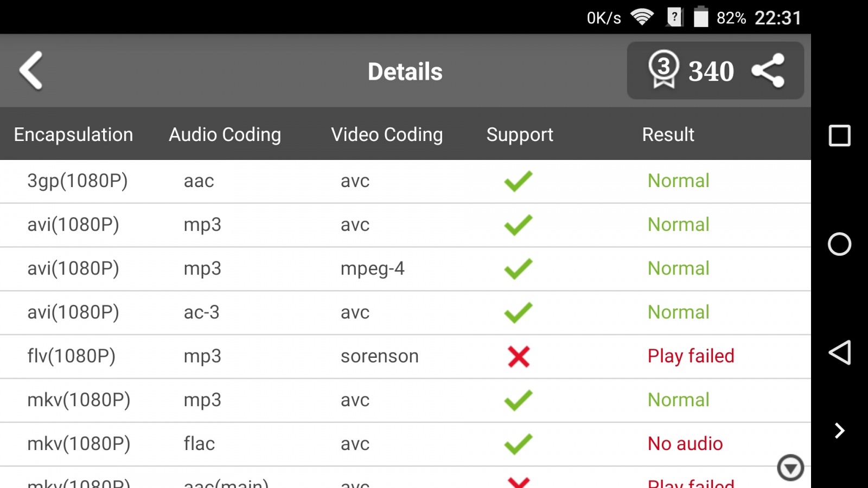Screen dimensions: 868x488
Task: Tap the score 340 button
Action: click(x=711, y=71)
